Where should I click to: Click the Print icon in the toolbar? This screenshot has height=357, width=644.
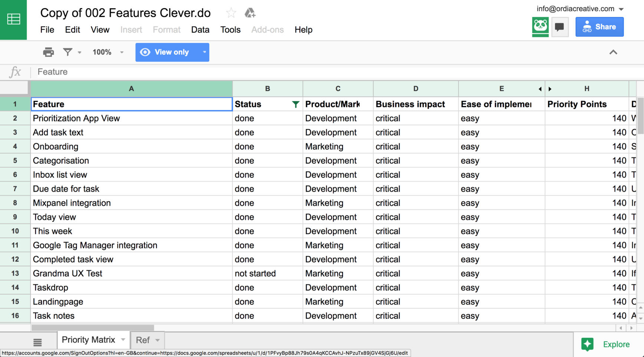click(48, 52)
